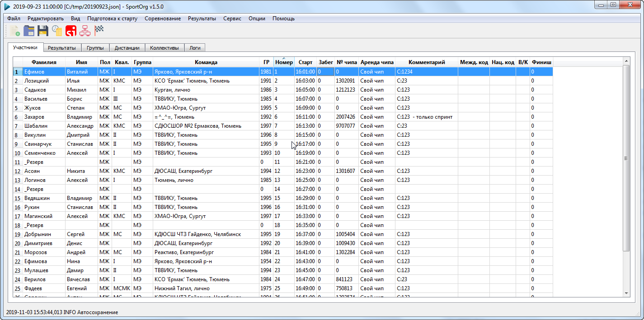Click the vertical scrollbar of participants table
The height and width of the screenshot is (320, 644).
point(626,158)
